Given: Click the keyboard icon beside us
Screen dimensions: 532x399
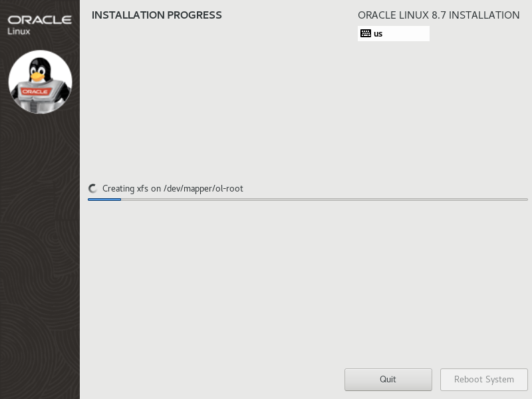Looking at the screenshot, I should [x=365, y=33].
